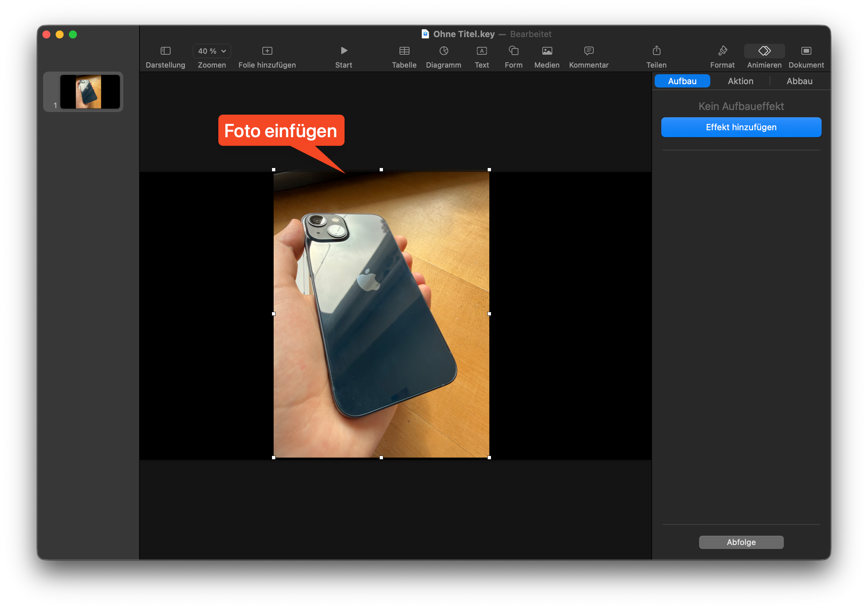Click the Folie hinzufügen icon

tap(267, 51)
